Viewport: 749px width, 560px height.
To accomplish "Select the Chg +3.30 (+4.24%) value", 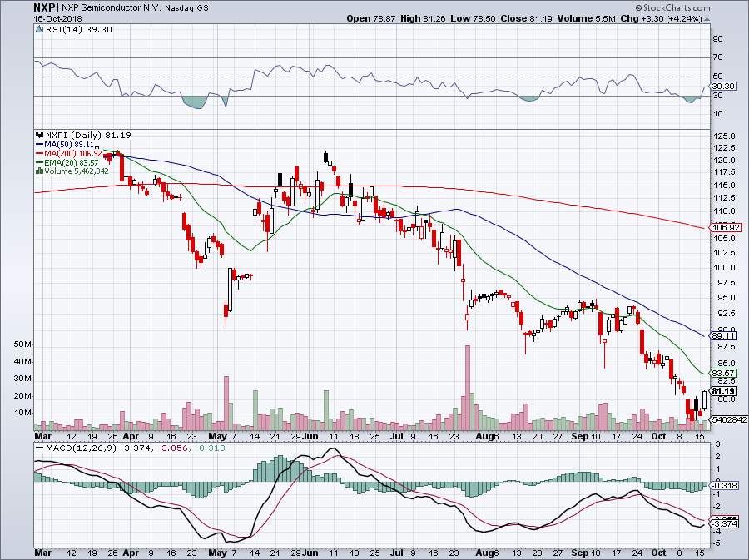I will pyautogui.click(x=661, y=18).
